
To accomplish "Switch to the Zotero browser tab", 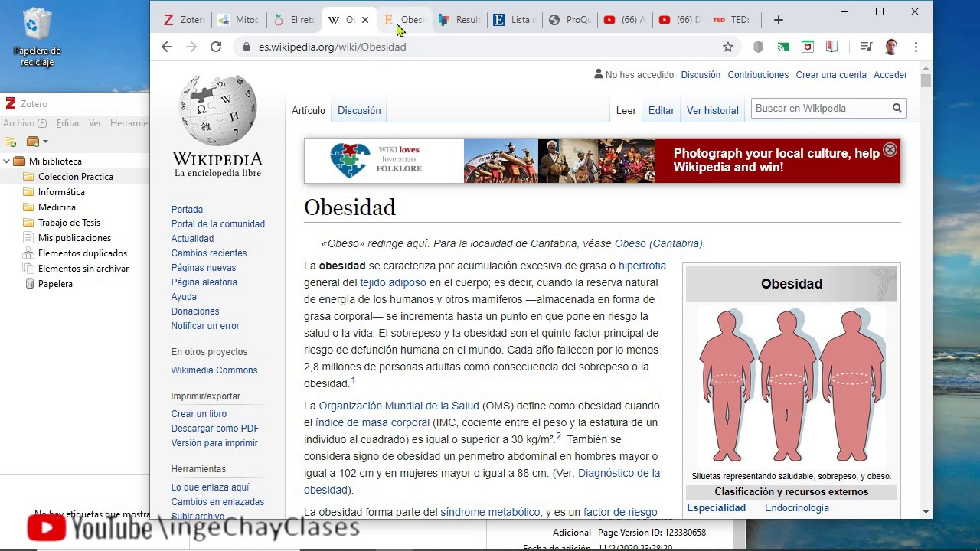I will (185, 20).
